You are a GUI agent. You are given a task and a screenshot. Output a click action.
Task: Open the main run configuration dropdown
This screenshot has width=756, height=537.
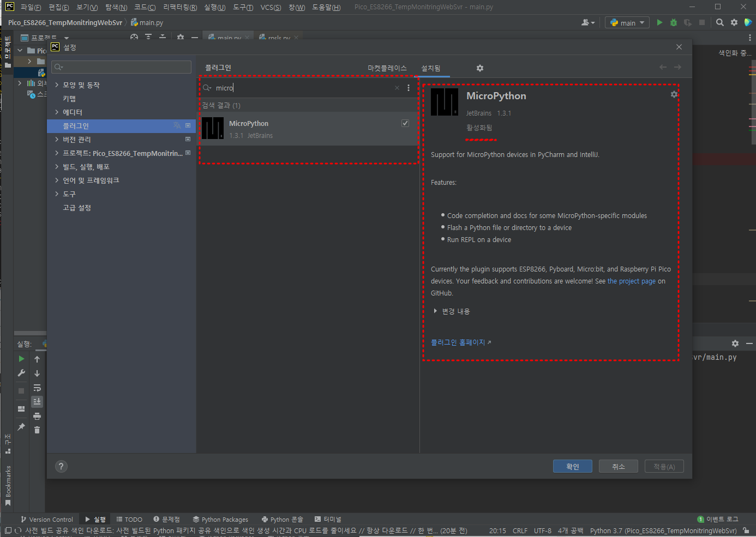(627, 22)
